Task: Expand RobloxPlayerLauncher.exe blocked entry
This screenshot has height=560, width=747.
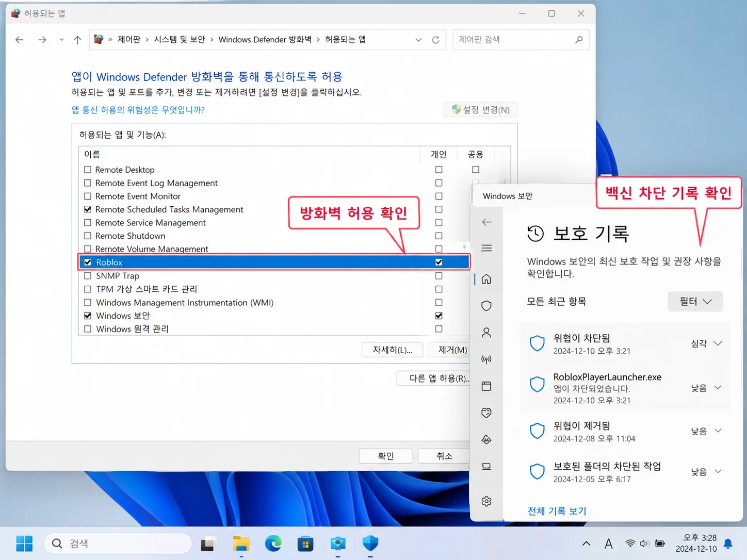Action: pyautogui.click(x=718, y=388)
